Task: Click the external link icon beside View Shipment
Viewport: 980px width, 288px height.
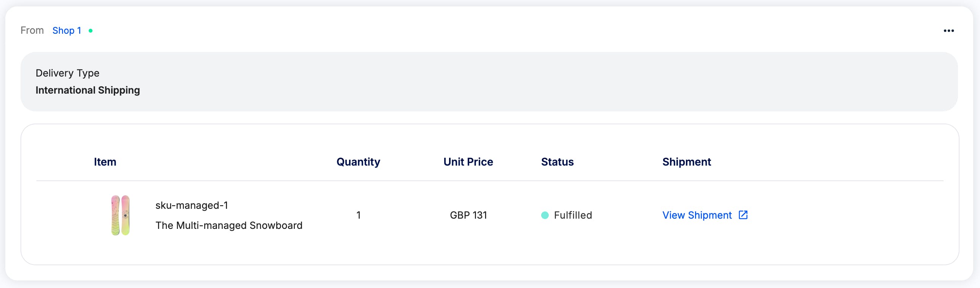Action: 743,215
